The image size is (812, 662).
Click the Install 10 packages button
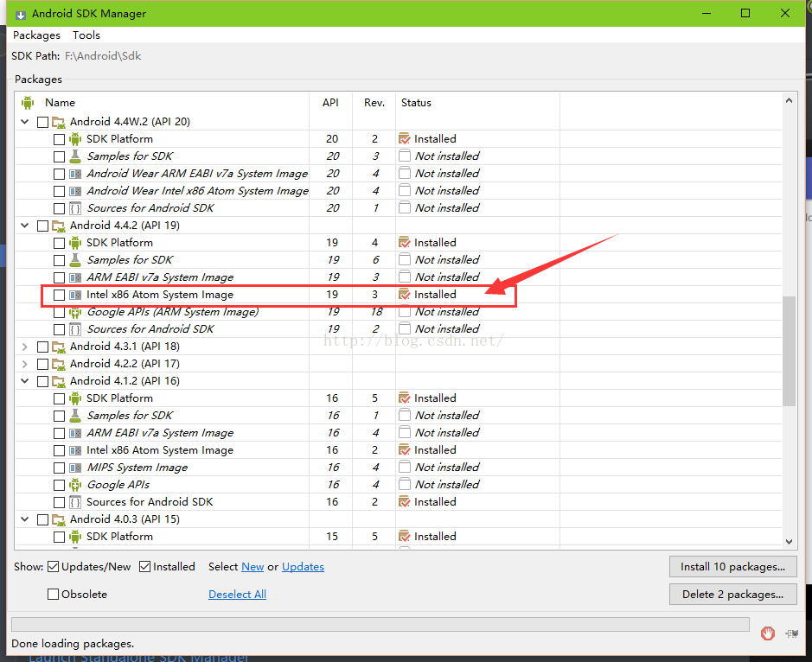[x=732, y=567]
